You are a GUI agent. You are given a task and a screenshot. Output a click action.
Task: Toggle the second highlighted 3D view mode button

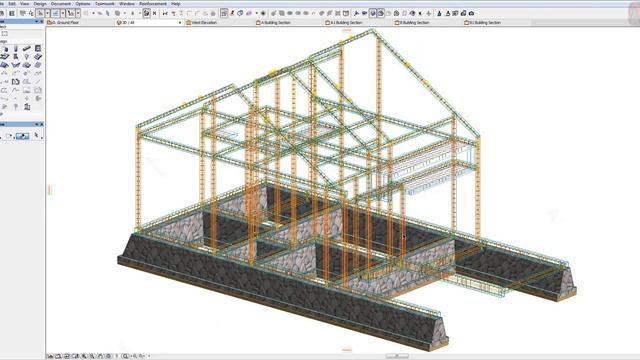click(x=380, y=13)
